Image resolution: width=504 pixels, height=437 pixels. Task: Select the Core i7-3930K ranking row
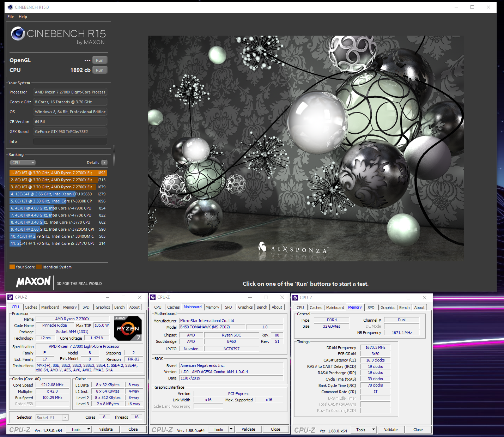coord(58,201)
